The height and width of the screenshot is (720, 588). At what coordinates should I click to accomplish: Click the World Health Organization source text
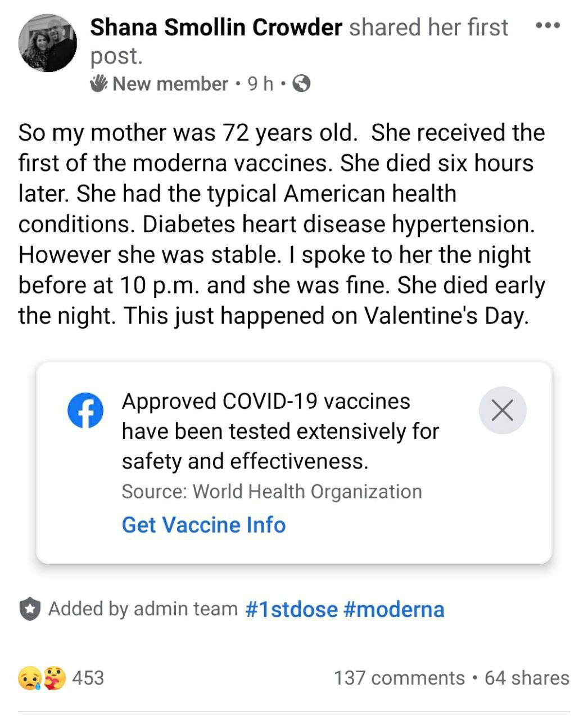(x=307, y=492)
